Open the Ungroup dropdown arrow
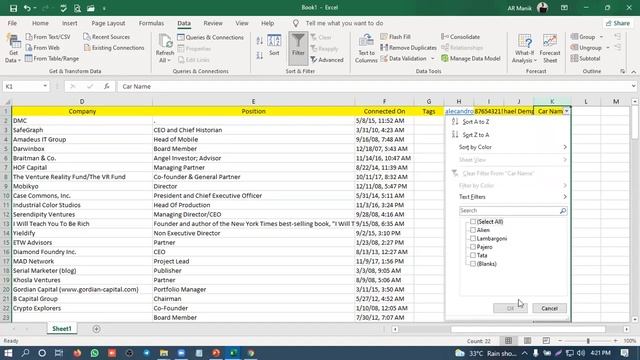Screen dimensions: 640x360 608,48
